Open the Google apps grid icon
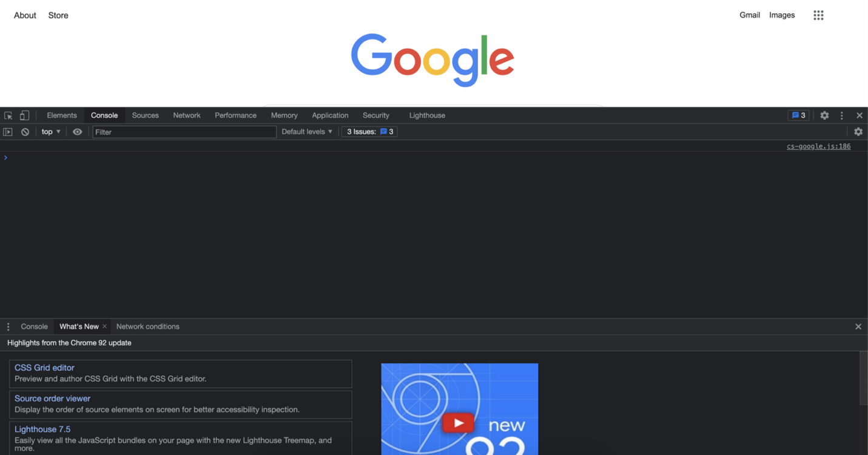 pyautogui.click(x=818, y=15)
